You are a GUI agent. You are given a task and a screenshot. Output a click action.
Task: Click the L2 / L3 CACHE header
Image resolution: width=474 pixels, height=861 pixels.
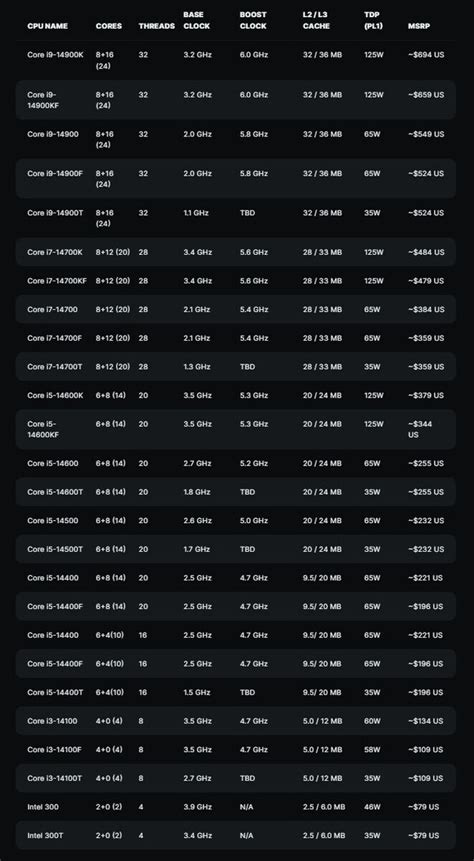tap(316, 20)
